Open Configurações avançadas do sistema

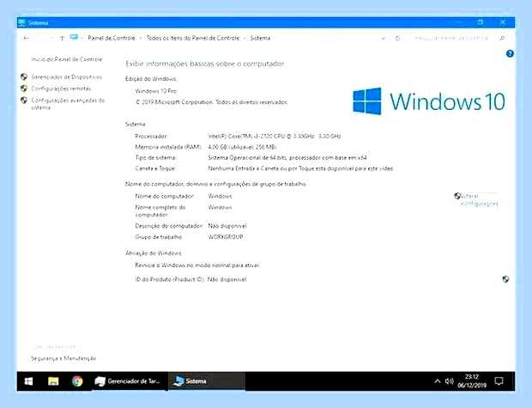68,104
